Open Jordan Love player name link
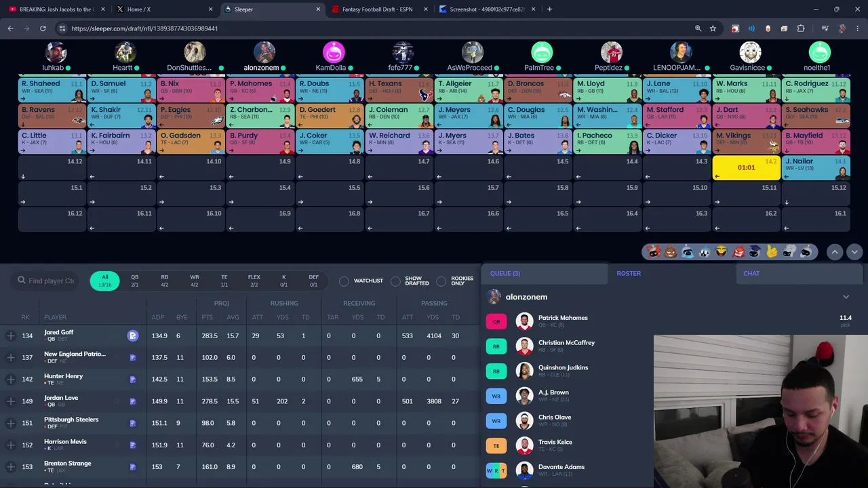 tap(61, 398)
